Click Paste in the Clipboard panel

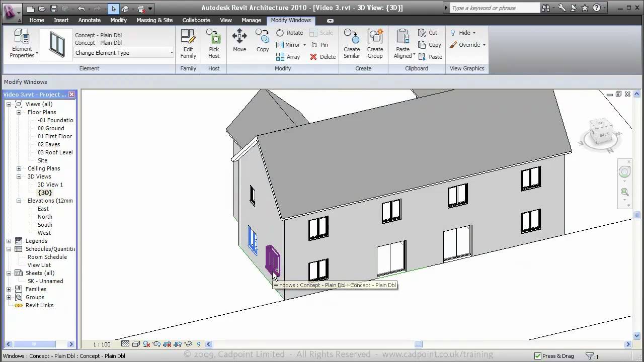coord(430,57)
